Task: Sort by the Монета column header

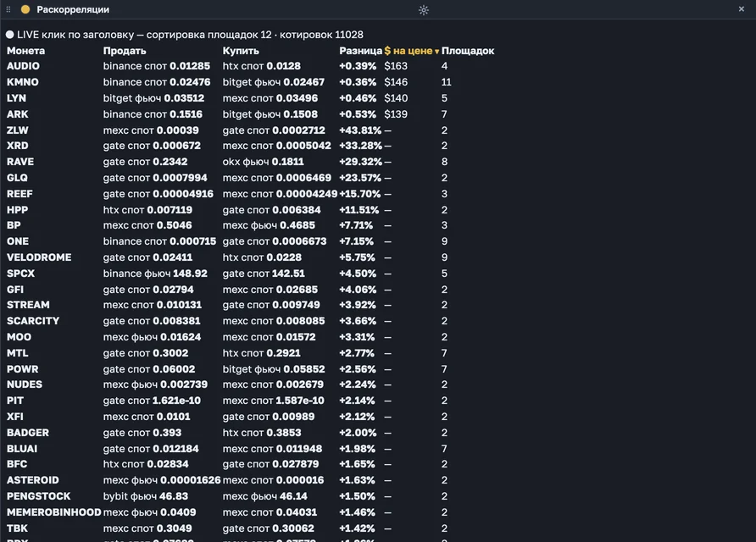Action: tap(25, 51)
